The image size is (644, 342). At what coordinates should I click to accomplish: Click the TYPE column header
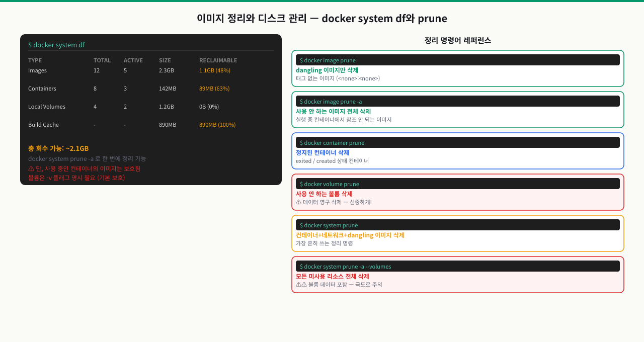pos(35,60)
